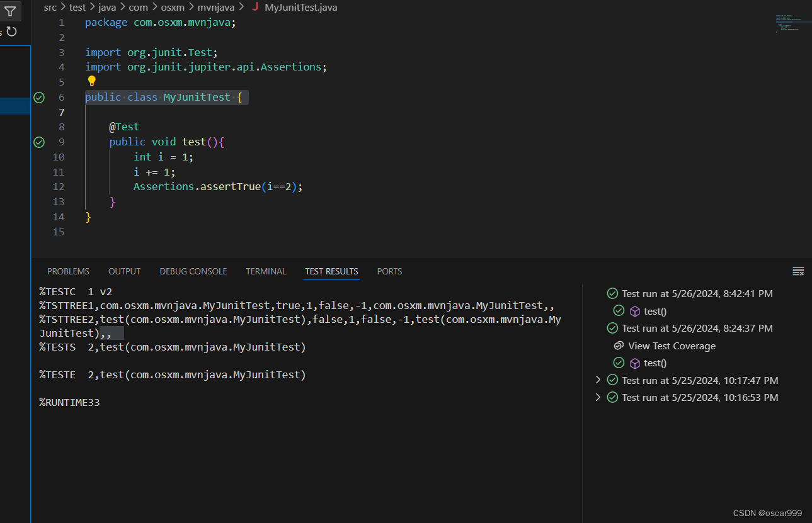Select the PORTS tab
Screen dimensions: 812x523
[389, 271]
